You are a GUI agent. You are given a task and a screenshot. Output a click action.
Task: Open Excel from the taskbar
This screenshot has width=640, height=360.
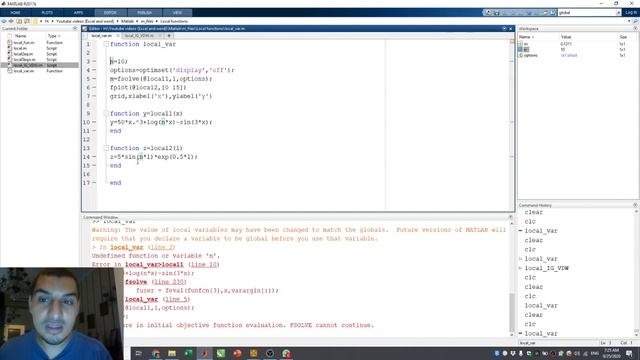pyautogui.click(x=188, y=353)
